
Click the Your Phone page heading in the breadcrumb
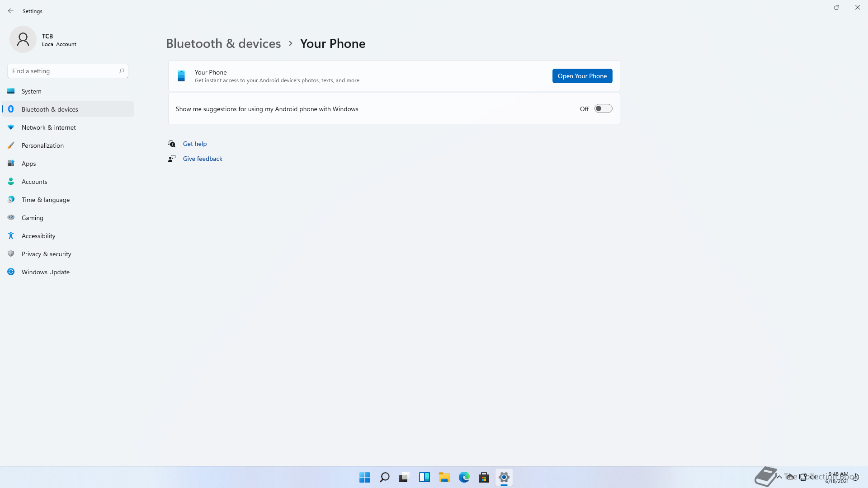(333, 43)
